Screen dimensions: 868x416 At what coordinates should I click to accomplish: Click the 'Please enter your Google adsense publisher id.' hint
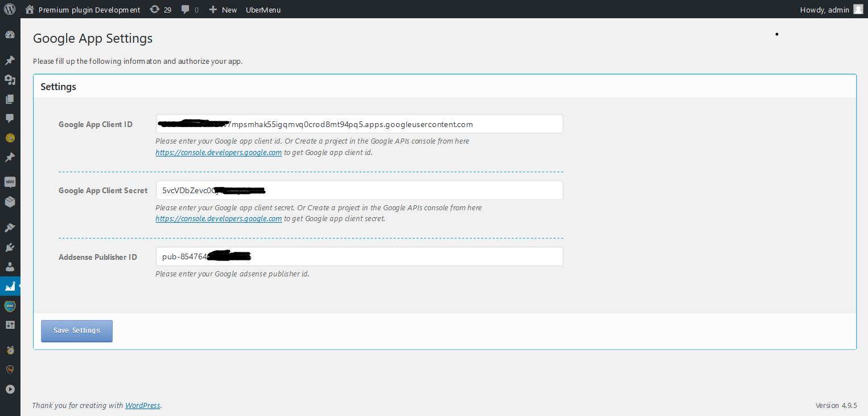(232, 274)
